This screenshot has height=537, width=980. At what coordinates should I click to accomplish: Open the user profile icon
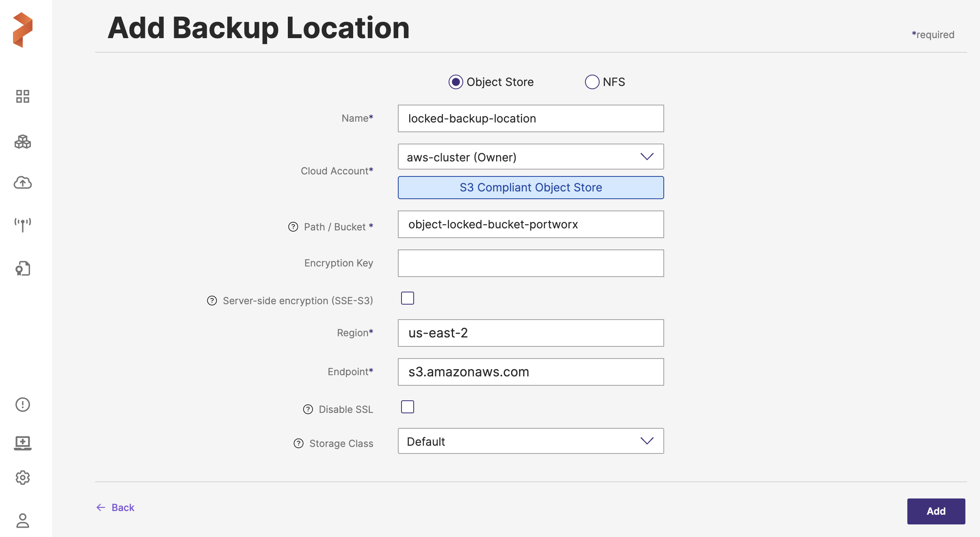click(x=23, y=521)
